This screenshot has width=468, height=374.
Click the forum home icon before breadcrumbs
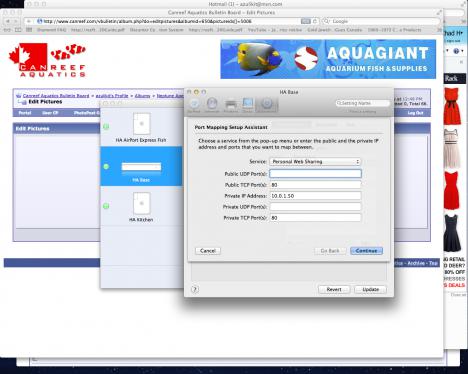[x=18, y=96]
